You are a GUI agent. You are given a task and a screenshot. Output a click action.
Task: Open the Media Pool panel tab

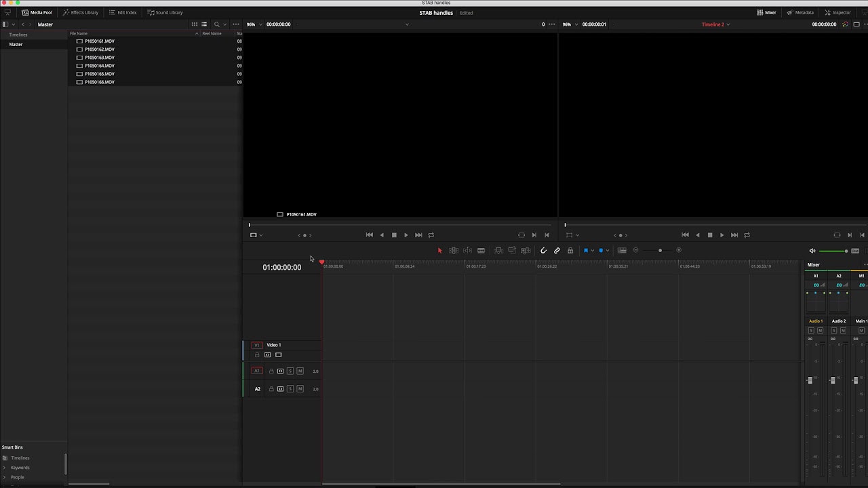[x=37, y=12]
